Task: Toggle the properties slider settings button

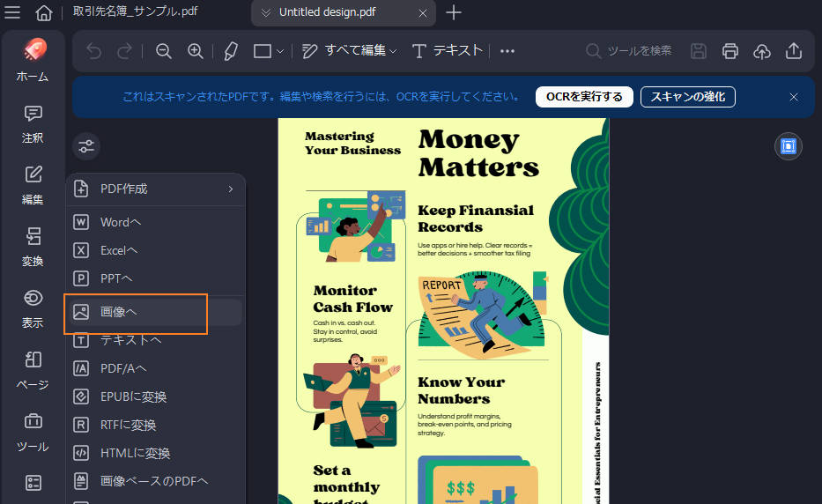Action: (x=86, y=146)
